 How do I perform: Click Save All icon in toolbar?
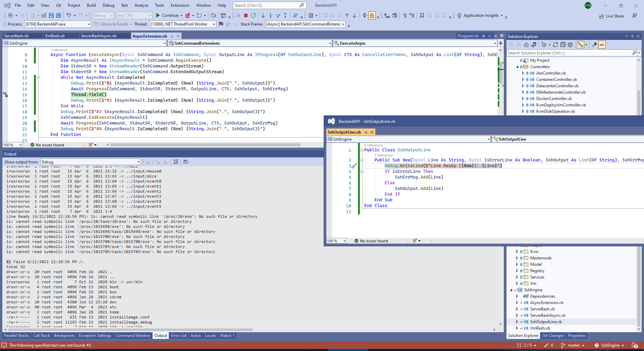tap(59, 15)
